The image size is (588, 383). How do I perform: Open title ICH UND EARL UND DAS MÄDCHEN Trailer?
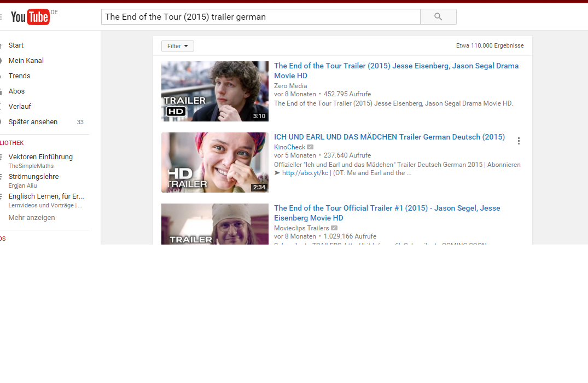tap(389, 137)
